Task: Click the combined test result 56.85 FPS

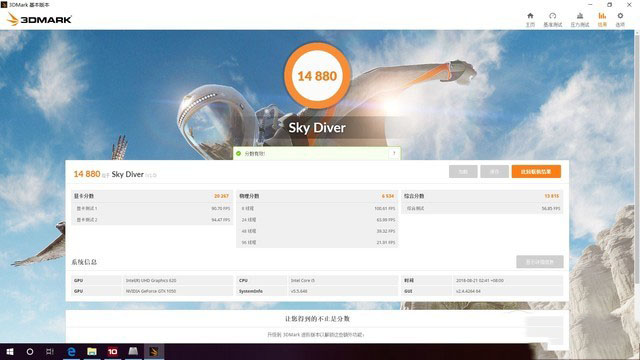Action: click(551, 208)
